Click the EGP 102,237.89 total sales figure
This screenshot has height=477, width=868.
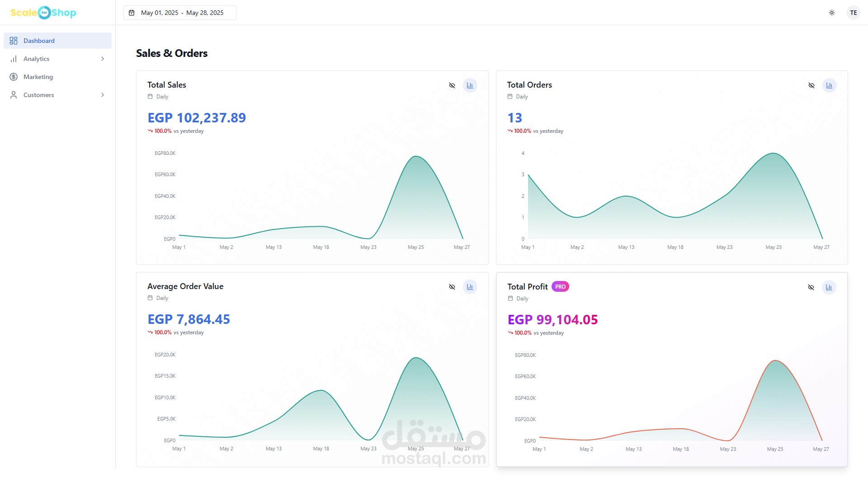coord(197,118)
